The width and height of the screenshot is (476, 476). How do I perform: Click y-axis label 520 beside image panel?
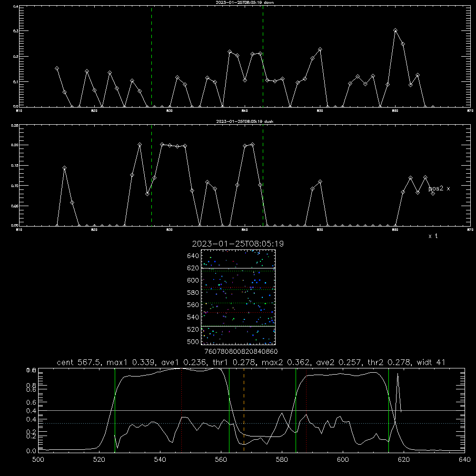[193, 329]
